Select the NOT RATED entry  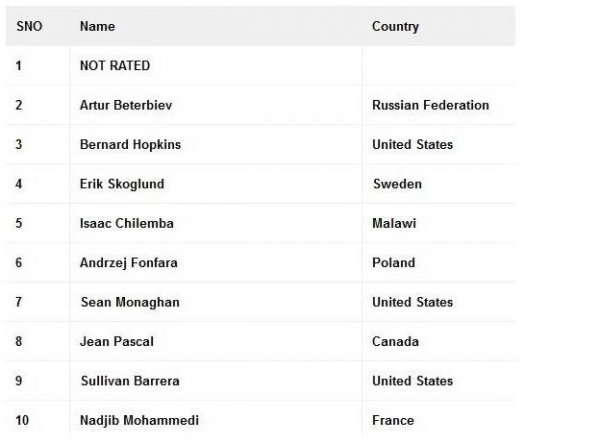(x=115, y=65)
